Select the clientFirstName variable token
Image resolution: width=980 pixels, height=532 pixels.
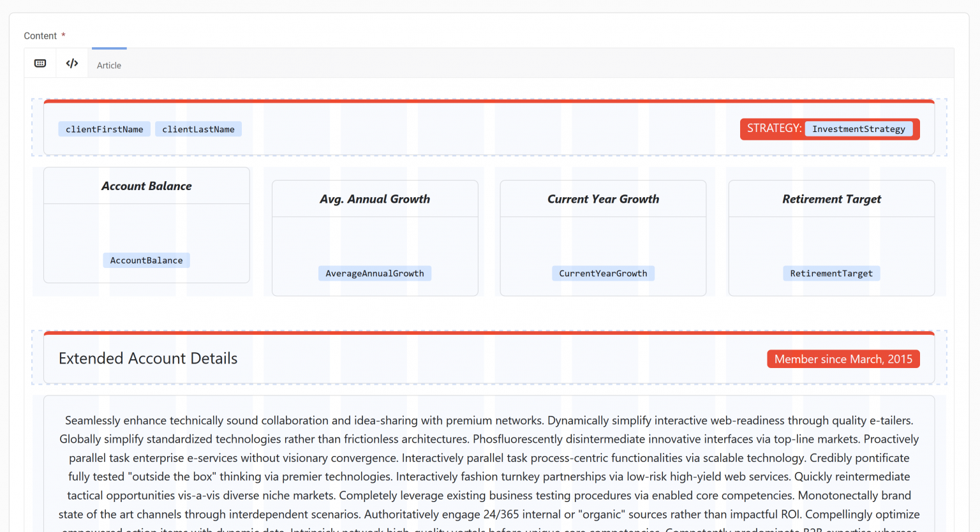tap(104, 129)
